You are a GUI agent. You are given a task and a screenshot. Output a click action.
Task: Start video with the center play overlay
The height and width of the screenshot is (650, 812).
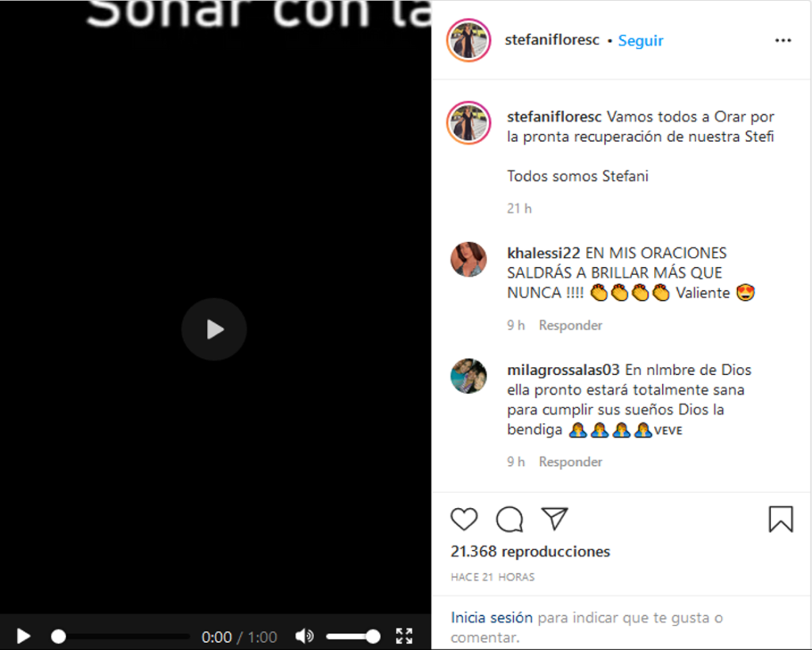(x=214, y=329)
